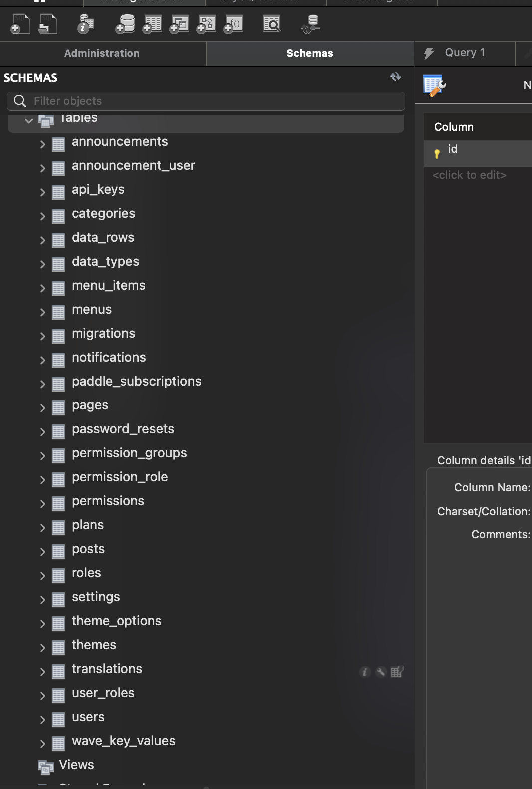
Task: Click the click to edit placeholder row
Action: (469, 175)
